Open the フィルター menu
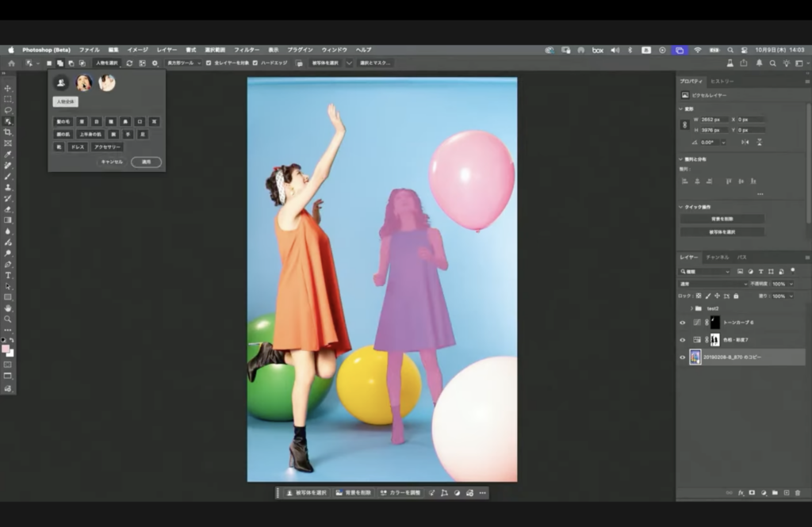Image resolution: width=812 pixels, height=527 pixels. [246, 49]
